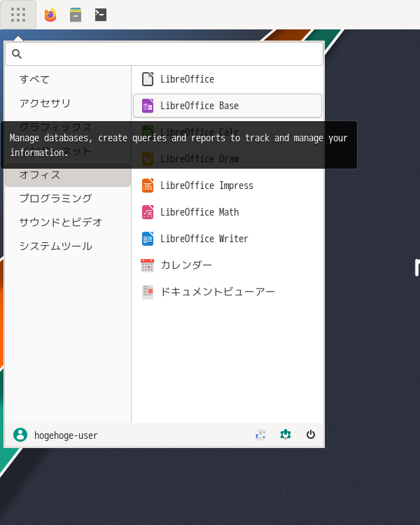This screenshot has height=525, width=420.
Task: Select the サウンドとビデオ category
Action: point(68,223)
